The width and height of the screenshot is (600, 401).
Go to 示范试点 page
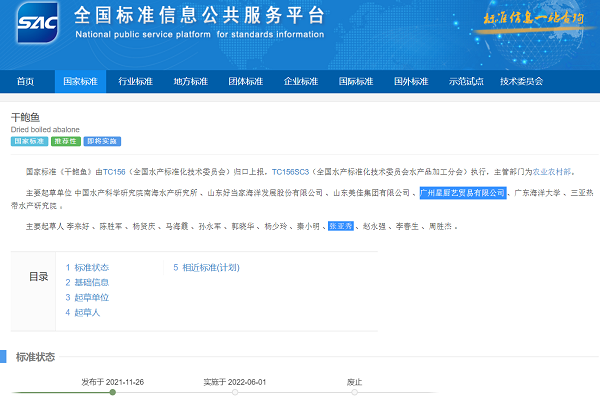tap(465, 81)
